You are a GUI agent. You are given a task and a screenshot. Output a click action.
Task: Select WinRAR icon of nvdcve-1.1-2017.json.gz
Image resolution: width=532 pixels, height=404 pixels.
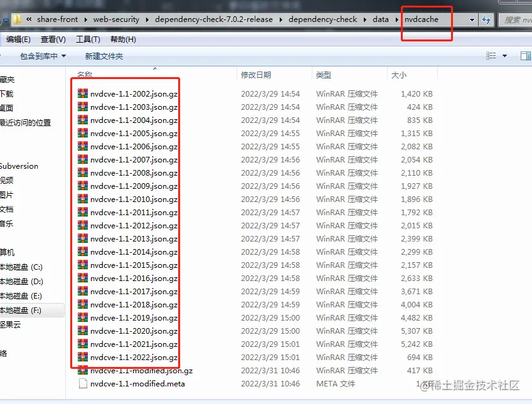(x=83, y=291)
